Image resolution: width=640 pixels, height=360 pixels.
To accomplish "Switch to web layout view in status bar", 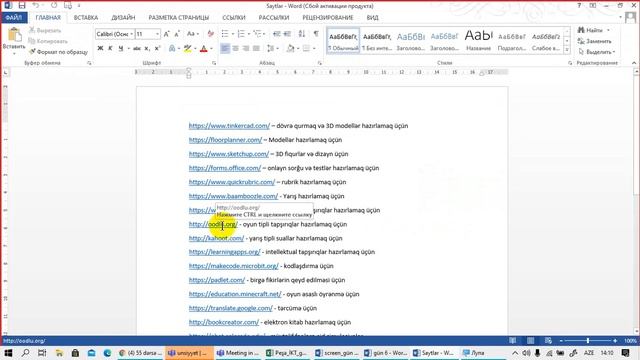I will point(548,340).
